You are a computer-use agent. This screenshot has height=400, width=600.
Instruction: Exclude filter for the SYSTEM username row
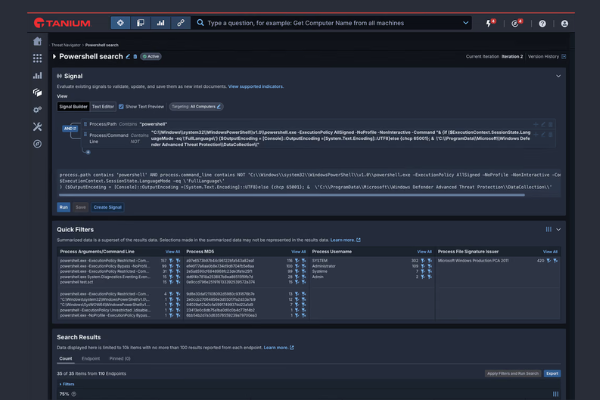tap(429, 261)
